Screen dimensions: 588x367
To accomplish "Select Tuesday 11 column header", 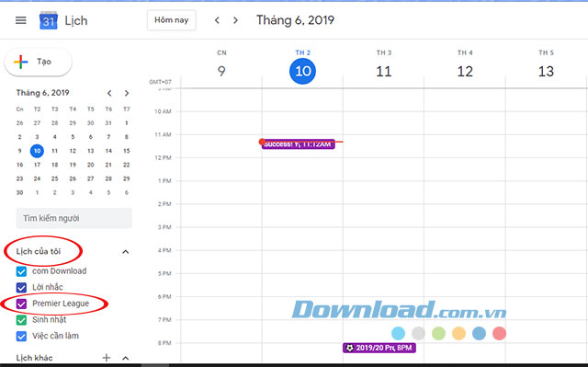I will [x=384, y=71].
